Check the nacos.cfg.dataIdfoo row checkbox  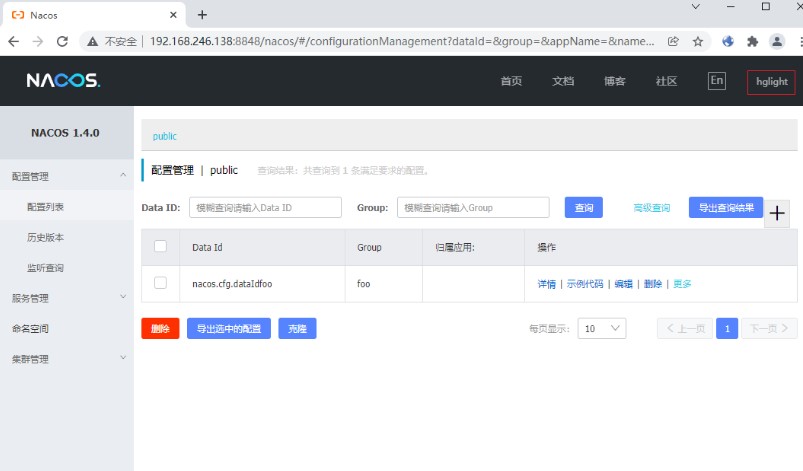(x=160, y=283)
